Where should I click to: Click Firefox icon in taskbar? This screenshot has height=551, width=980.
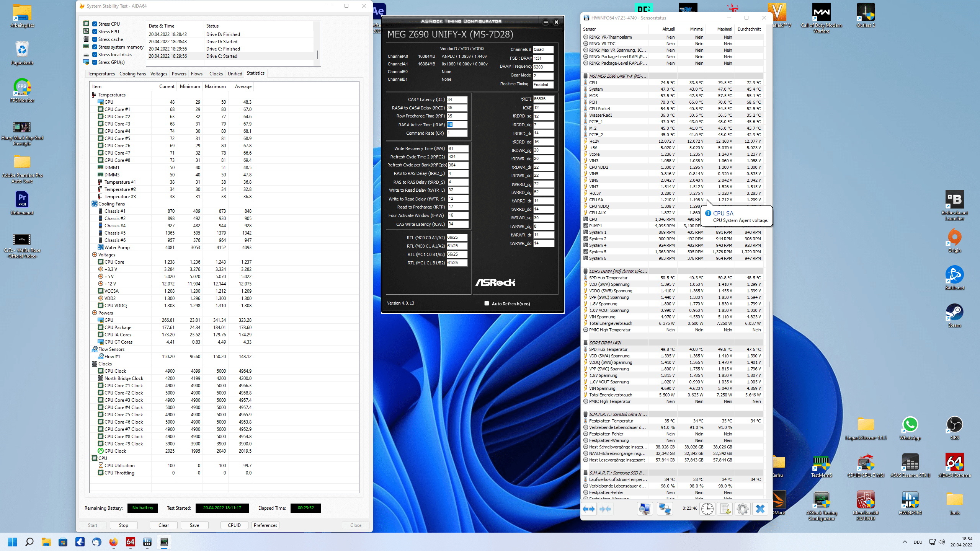click(x=113, y=542)
